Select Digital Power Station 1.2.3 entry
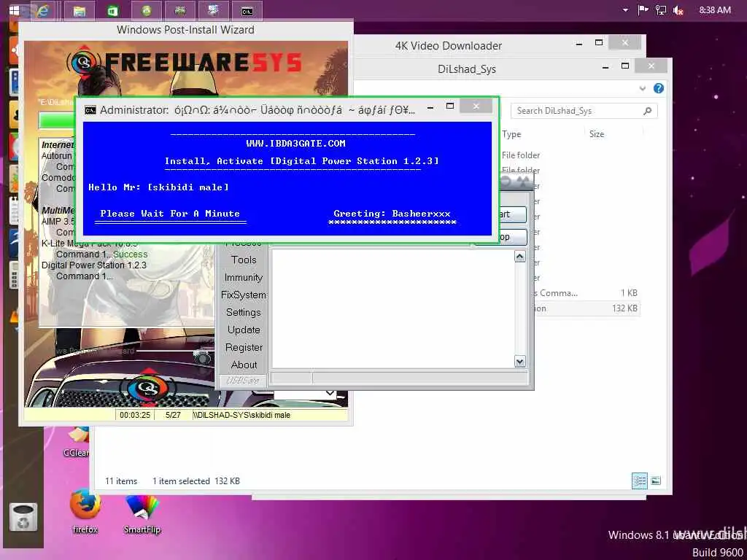The height and width of the screenshot is (560, 747). (94, 265)
